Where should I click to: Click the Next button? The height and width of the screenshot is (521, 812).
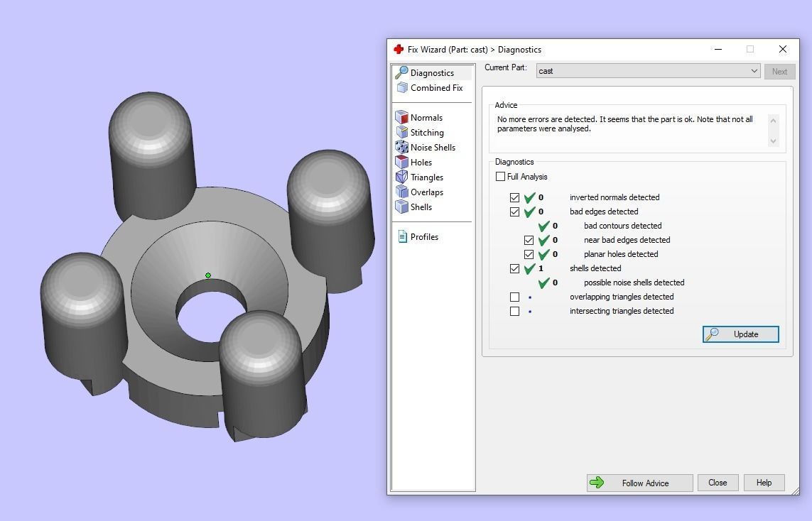click(779, 72)
